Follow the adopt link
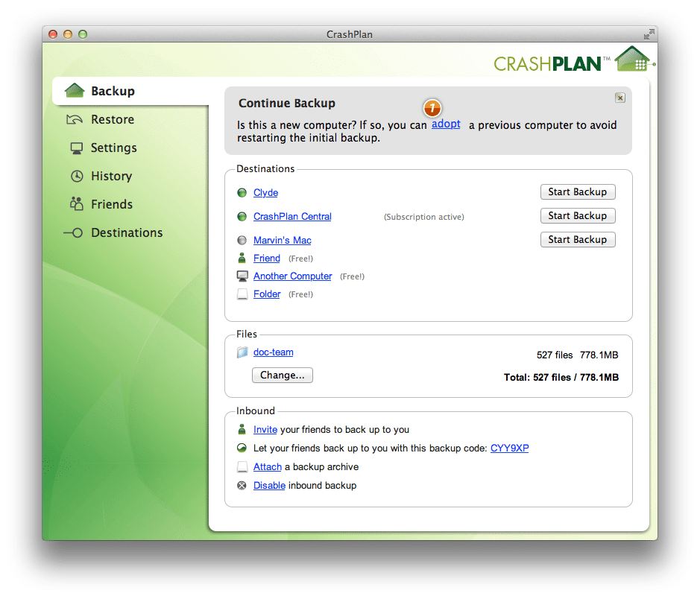Screen dimensions: 700x599 (x=446, y=124)
